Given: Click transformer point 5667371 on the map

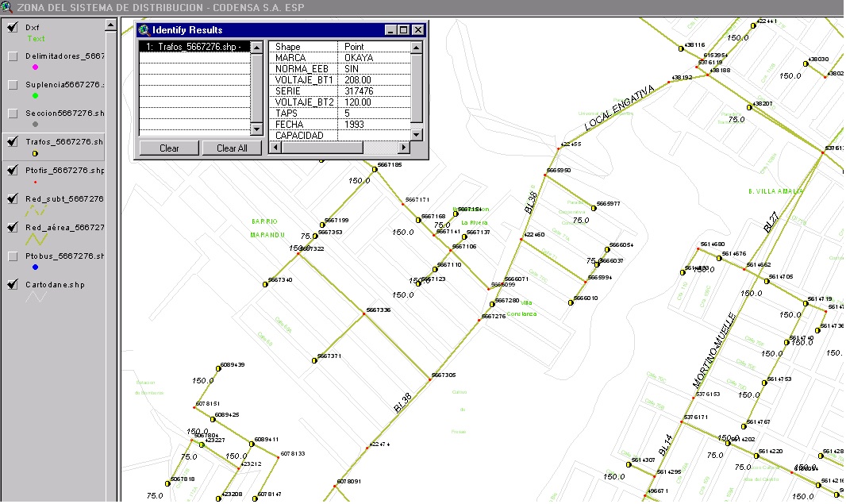Looking at the screenshot, I should click(314, 360).
